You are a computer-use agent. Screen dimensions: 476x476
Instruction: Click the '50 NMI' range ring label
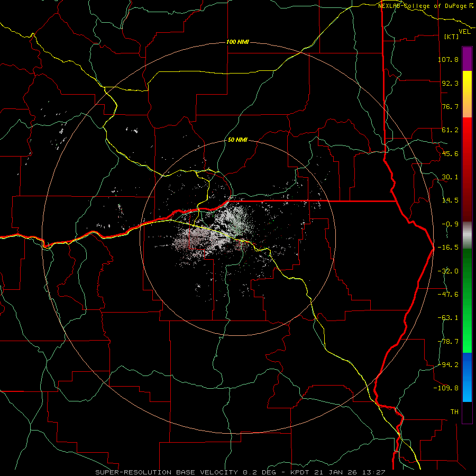[x=237, y=140]
